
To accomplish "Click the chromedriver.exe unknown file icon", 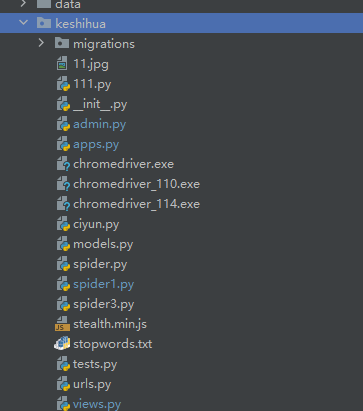I will [63, 164].
